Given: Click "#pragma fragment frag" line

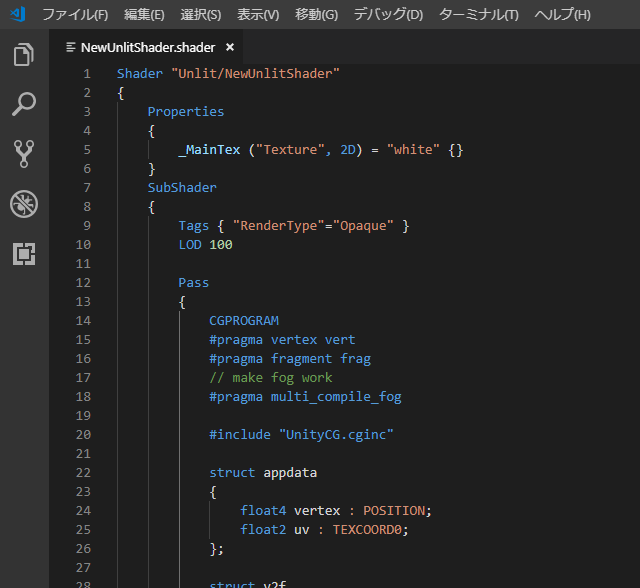Looking at the screenshot, I should [x=290, y=359].
